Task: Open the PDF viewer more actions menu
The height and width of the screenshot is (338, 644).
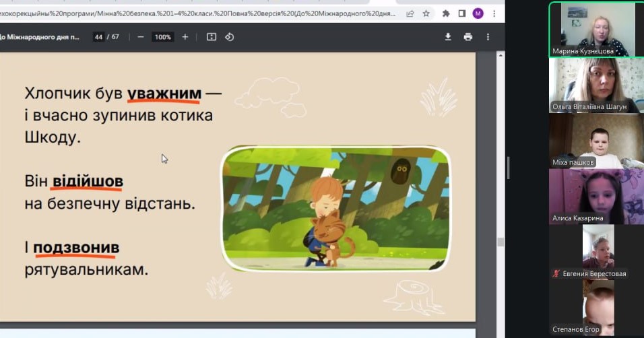Action: click(x=488, y=37)
